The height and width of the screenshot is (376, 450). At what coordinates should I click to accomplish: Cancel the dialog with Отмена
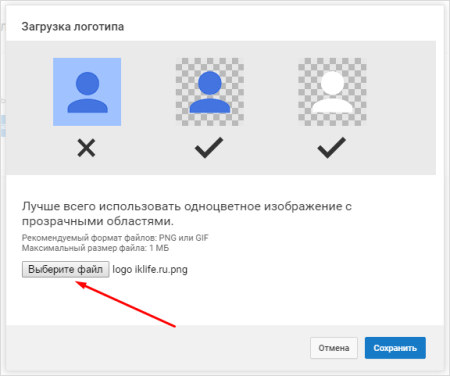(x=334, y=348)
